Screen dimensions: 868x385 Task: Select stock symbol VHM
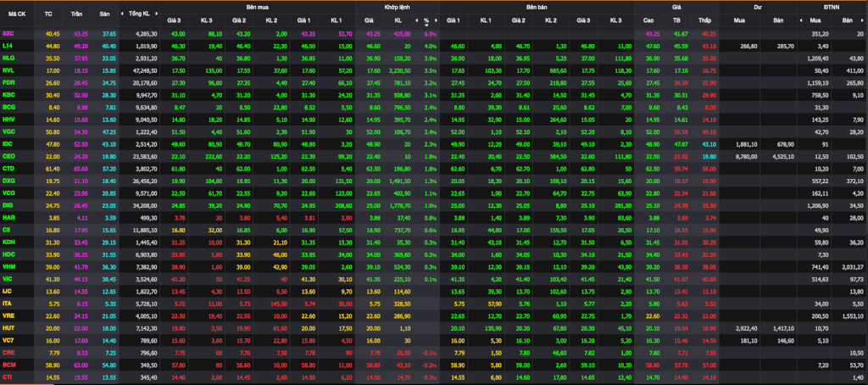point(8,265)
